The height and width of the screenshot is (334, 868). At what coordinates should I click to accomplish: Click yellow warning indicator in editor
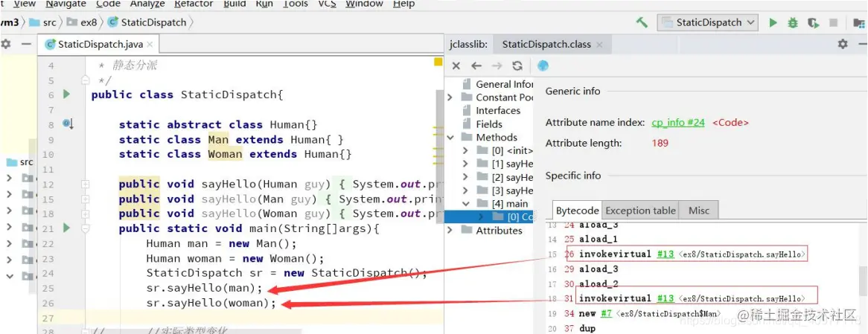point(438,62)
